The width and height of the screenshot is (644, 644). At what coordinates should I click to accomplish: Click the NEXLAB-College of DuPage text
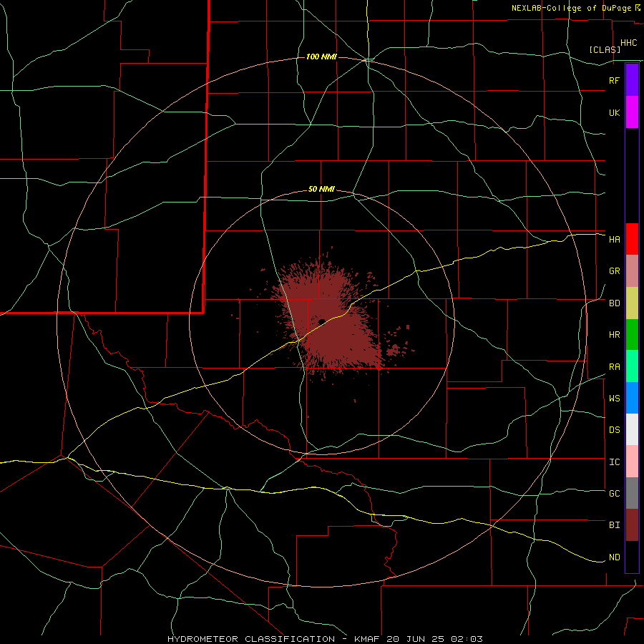[572, 8]
